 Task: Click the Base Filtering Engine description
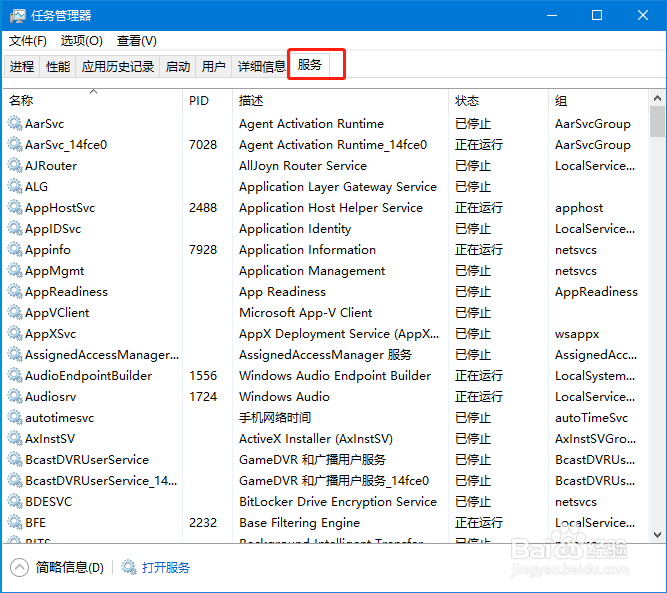299,523
